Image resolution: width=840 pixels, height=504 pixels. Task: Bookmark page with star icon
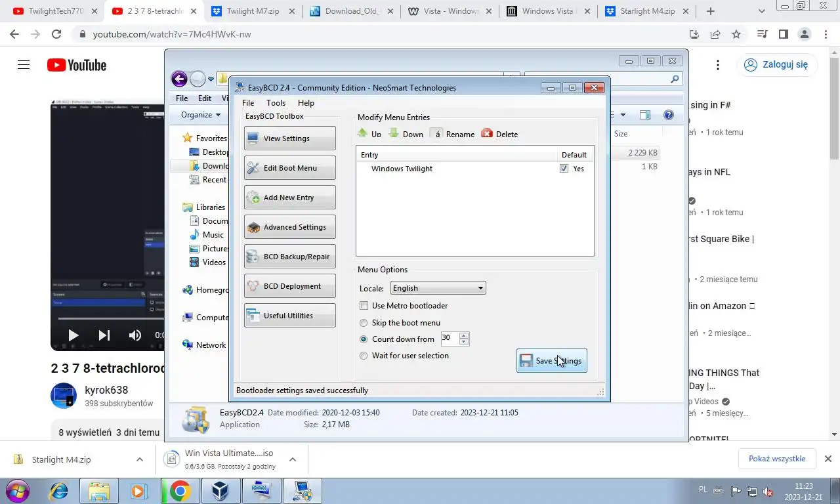[x=736, y=34]
